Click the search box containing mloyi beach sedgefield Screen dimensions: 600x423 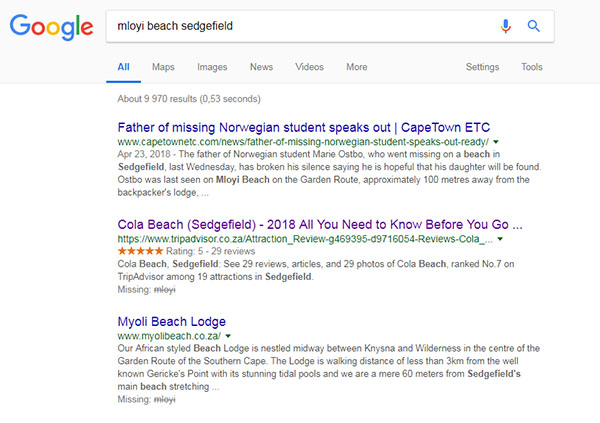pyautogui.click(x=300, y=27)
